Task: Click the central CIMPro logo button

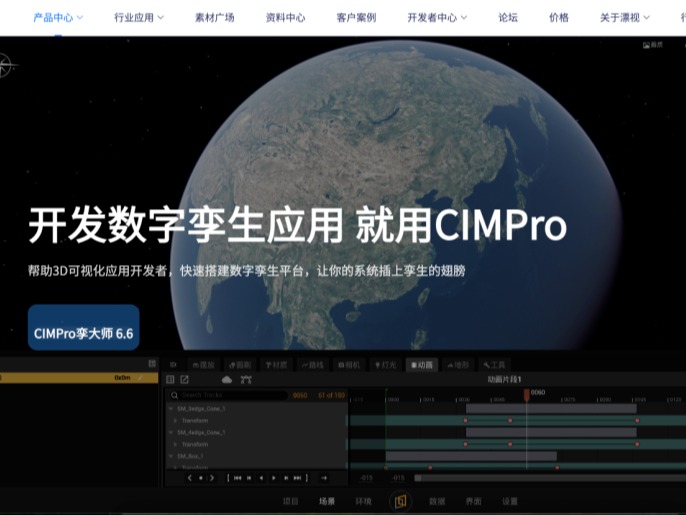Action: [x=400, y=501]
